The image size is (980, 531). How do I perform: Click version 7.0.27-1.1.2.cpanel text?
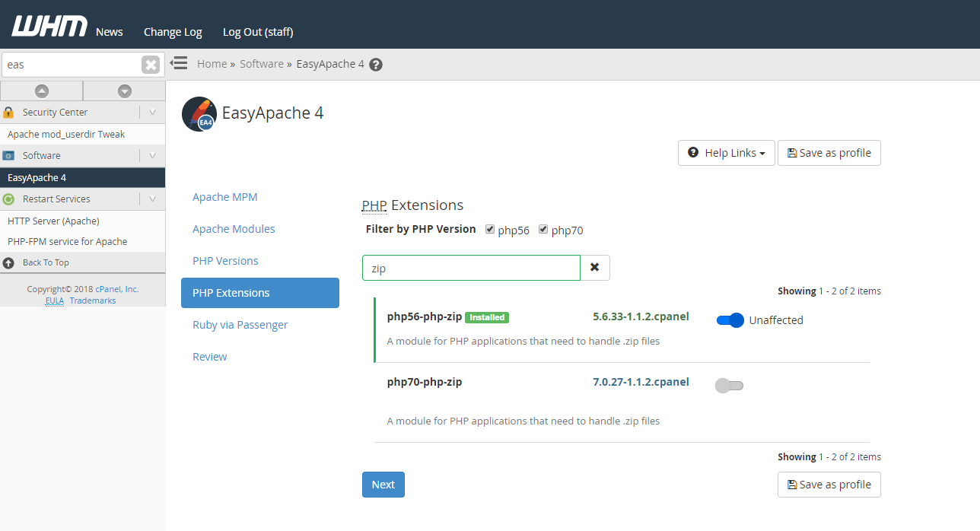641,382
